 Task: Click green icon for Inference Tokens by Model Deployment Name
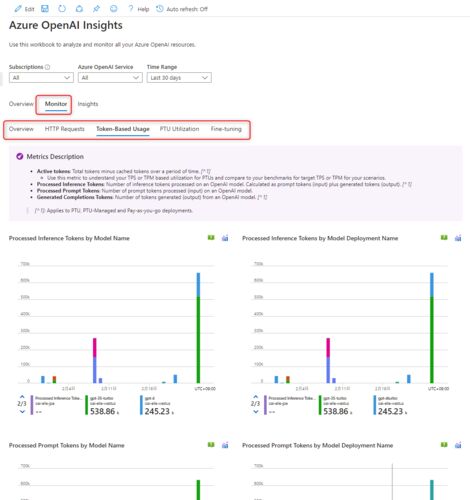[444, 238]
